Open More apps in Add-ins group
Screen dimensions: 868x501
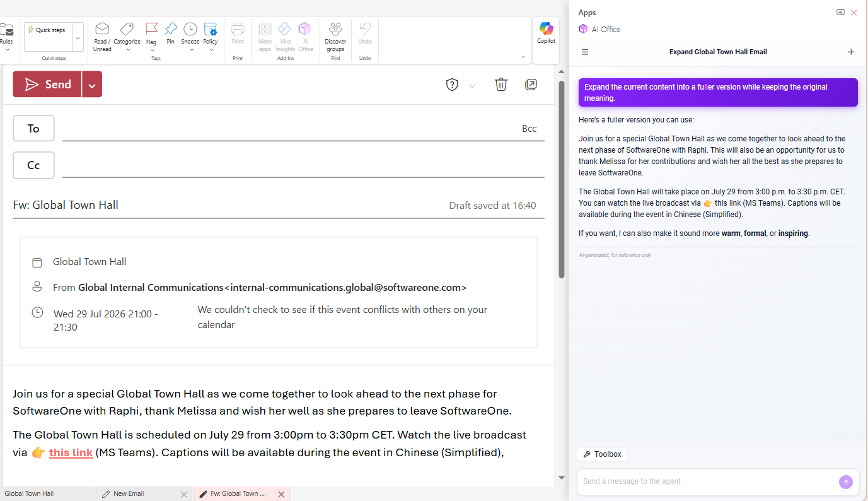265,37
